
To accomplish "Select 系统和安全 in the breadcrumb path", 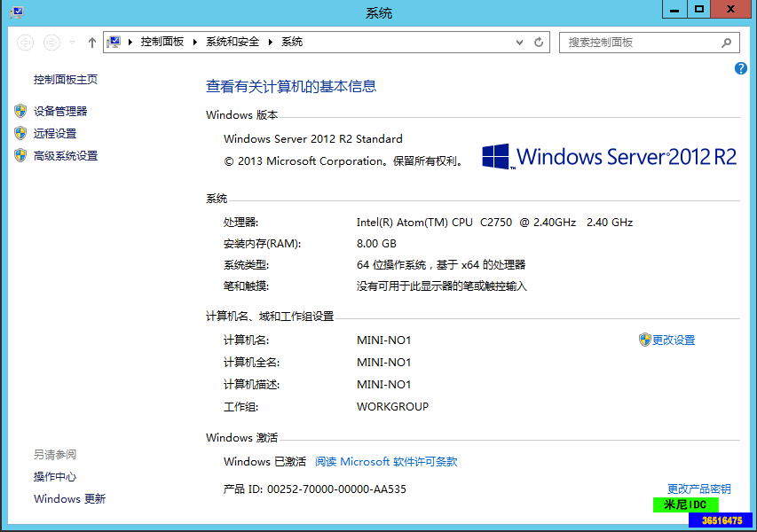I will click(233, 43).
